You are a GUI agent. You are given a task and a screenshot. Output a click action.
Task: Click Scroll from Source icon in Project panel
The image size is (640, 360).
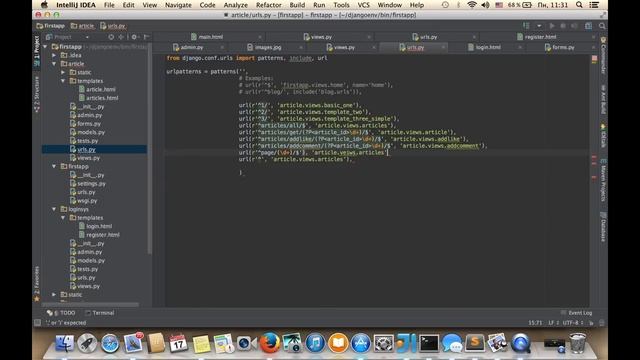click(x=111, y=37)
